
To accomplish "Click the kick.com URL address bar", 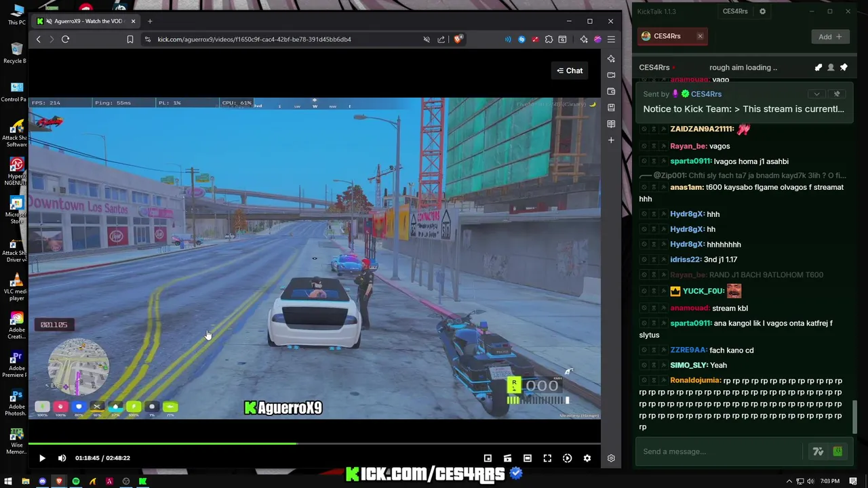I will 254,39.
